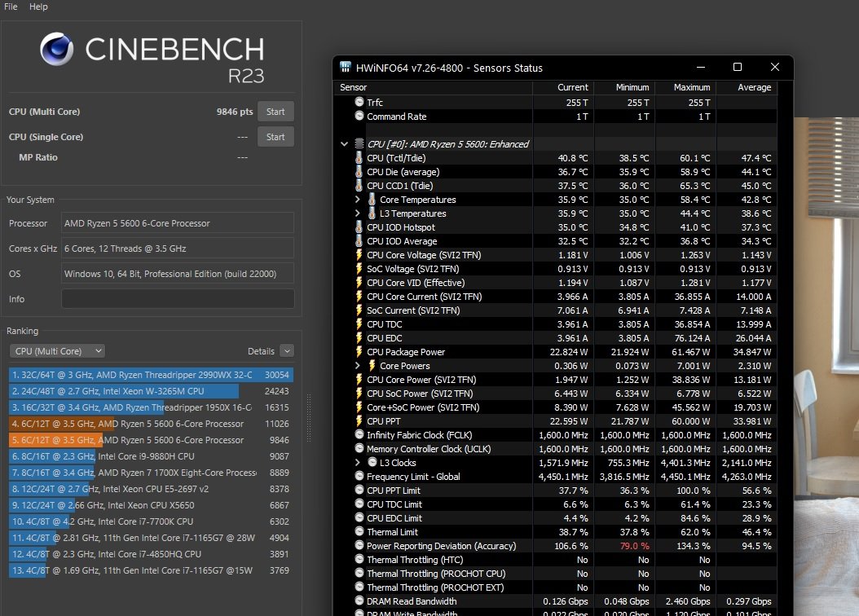Click the Info input field in Your System

pos(178,299)
